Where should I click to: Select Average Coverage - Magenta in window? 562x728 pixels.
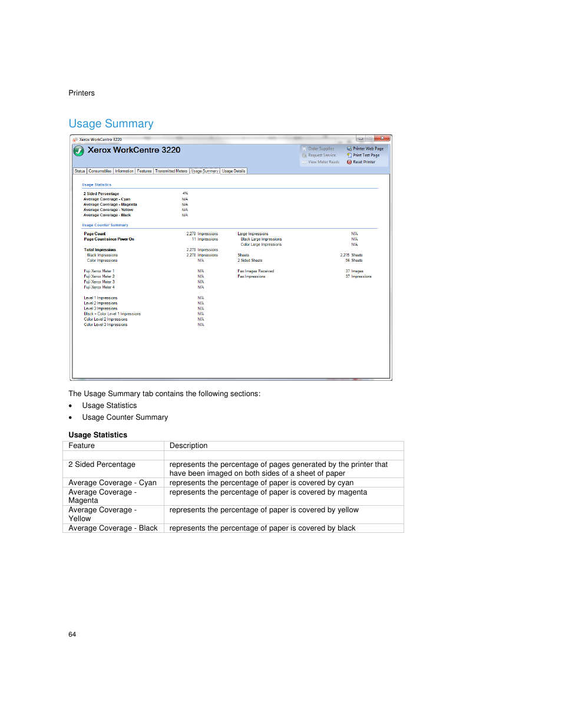[110, 205]
